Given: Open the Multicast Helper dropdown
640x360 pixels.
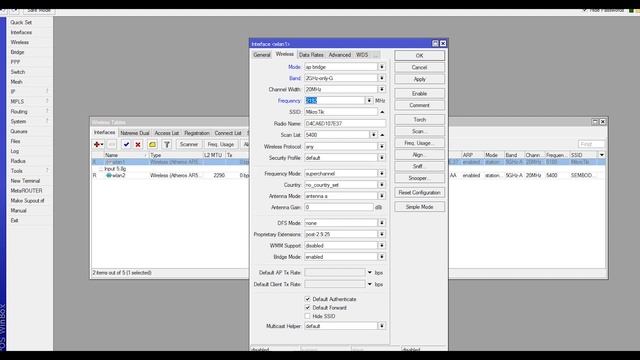Looking at the screenshot, I should (382, 326).
